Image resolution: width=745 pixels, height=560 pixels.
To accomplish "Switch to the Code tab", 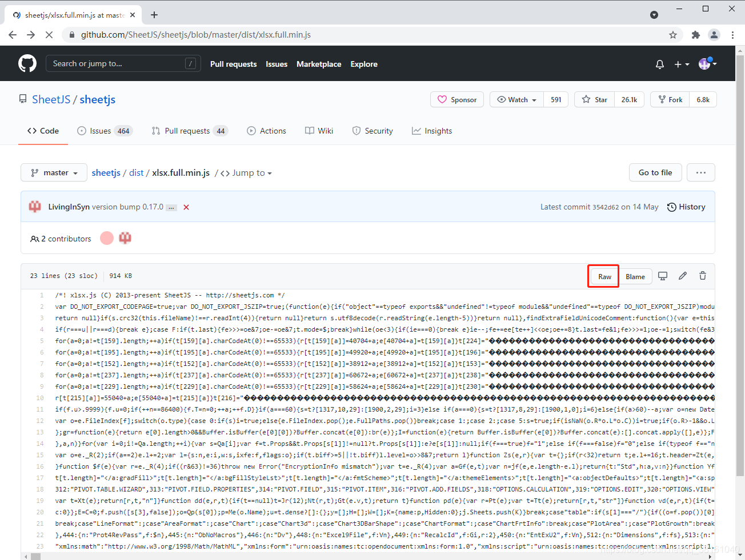I will tap(43, 131).
